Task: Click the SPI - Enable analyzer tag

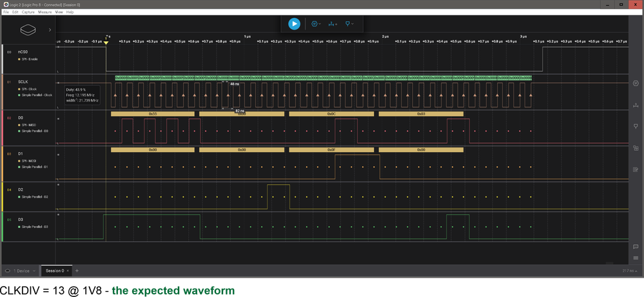Action: 28,59
